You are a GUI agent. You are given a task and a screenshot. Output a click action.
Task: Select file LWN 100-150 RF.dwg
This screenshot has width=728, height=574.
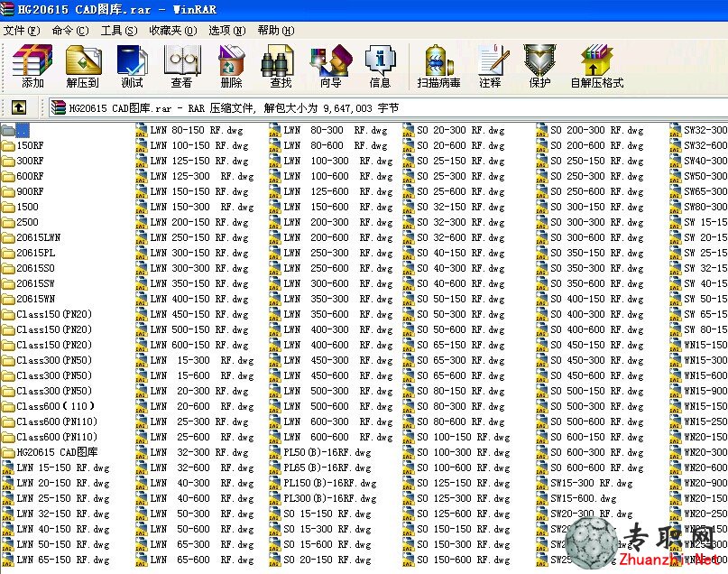click(199, 146)
